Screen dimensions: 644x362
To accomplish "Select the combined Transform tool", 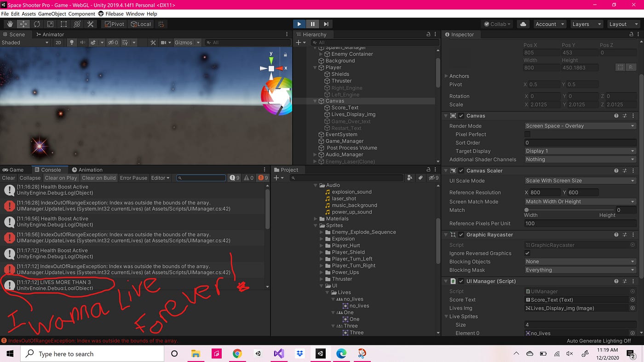I will click(77, 24).
